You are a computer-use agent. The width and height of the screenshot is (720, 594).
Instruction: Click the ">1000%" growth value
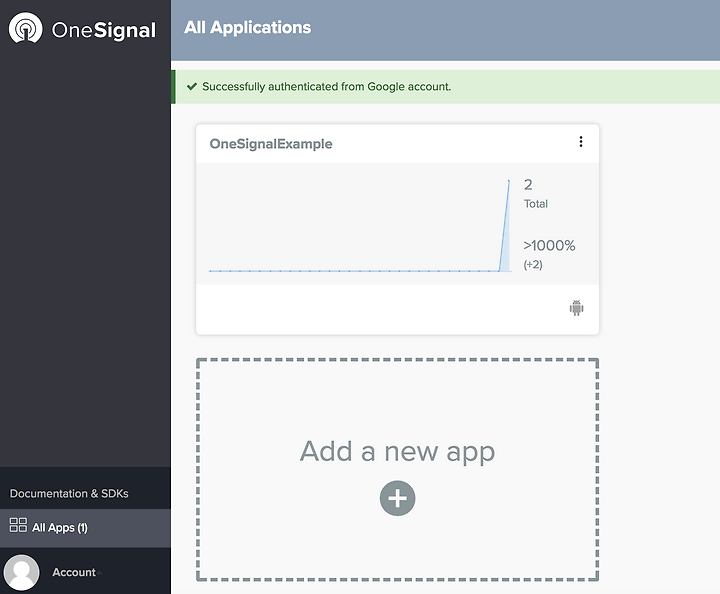[549, 246]
